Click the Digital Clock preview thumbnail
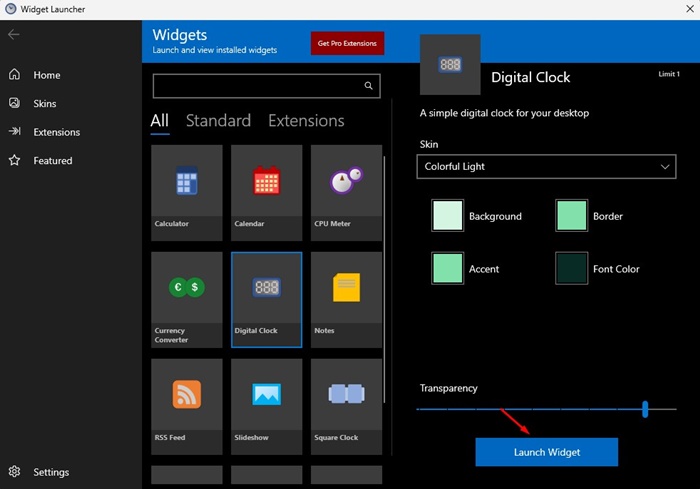 coord(450,64)
